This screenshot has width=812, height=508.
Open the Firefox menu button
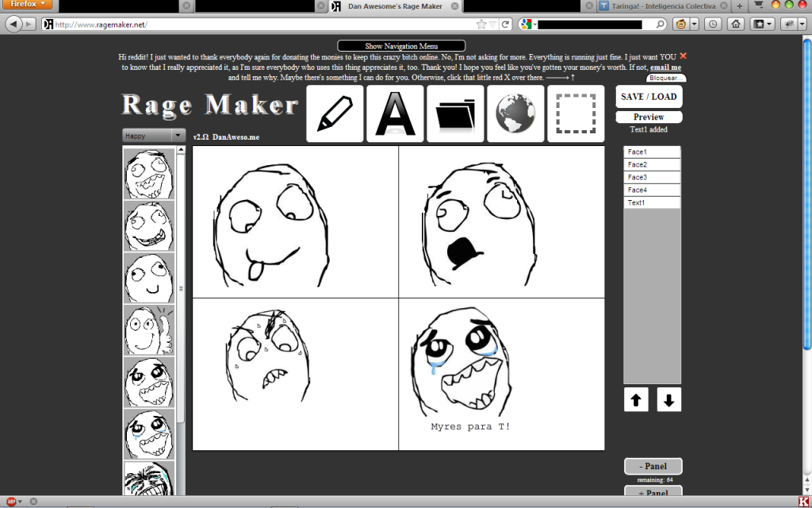click(26, 4)
